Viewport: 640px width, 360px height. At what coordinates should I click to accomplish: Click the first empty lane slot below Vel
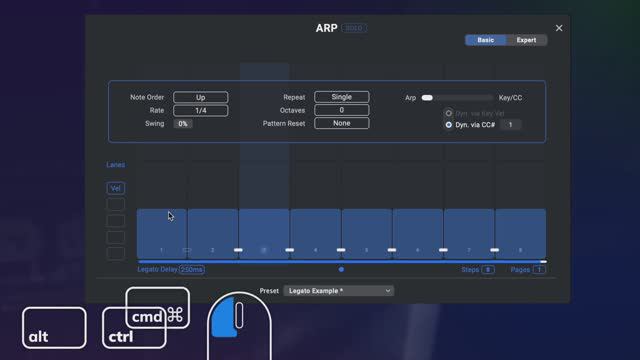(116, 204)
